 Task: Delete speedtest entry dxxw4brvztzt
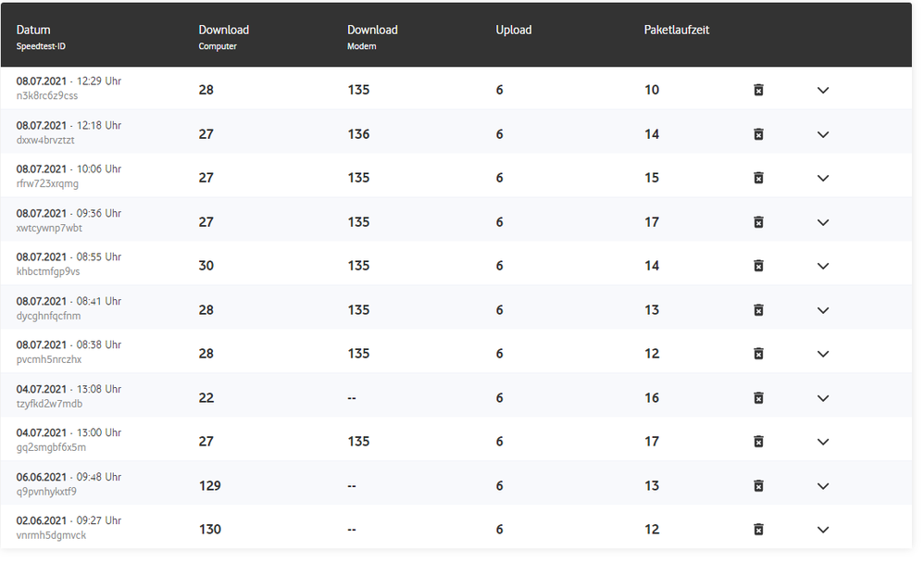[x=758, y=134]
